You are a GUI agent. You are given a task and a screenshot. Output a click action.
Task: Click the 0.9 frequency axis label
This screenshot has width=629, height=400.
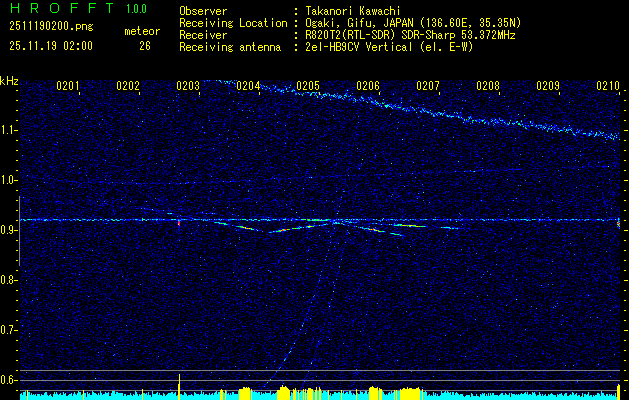(x=9, y=230)
